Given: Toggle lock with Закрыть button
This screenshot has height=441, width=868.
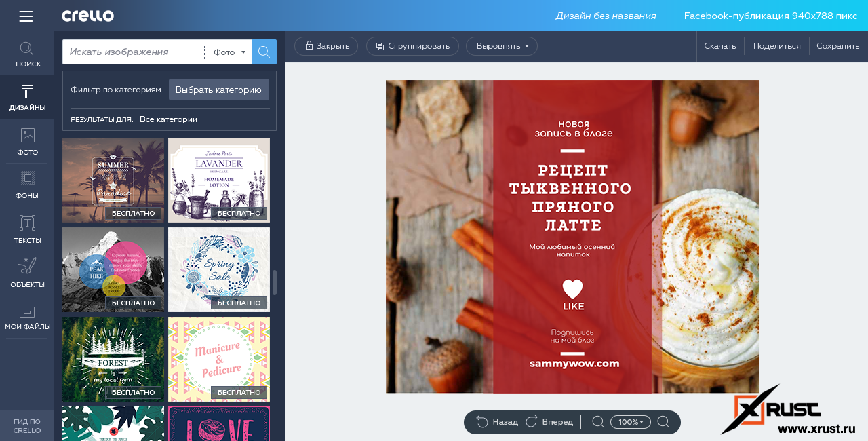Looking at the screenshot, I should tap(326, 46).
